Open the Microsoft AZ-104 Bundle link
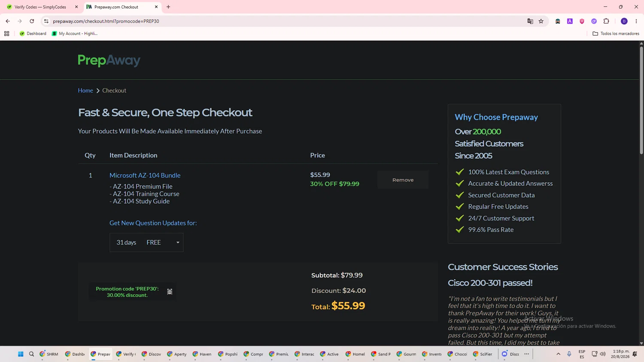 pyautogui.click(x=145, y=175)
